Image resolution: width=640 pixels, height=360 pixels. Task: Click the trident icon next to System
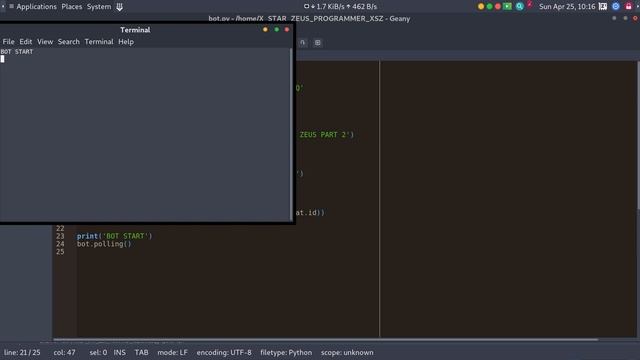point(119,7)
